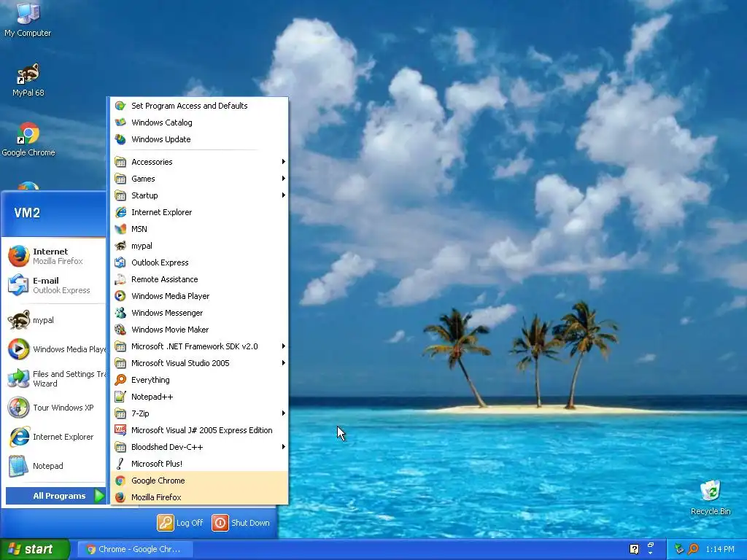Switch to Chrome - Google Chrome taskbar button

point(135,550)
